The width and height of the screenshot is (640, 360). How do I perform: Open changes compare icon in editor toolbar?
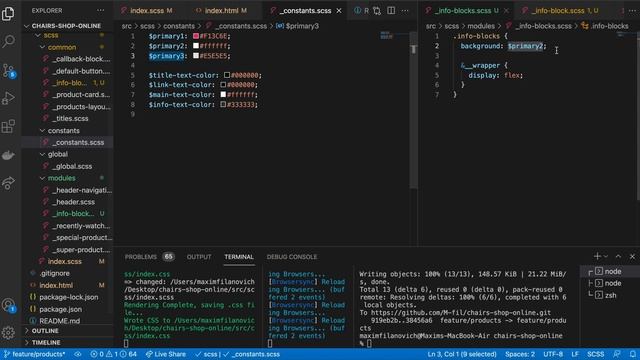[377, 11]
